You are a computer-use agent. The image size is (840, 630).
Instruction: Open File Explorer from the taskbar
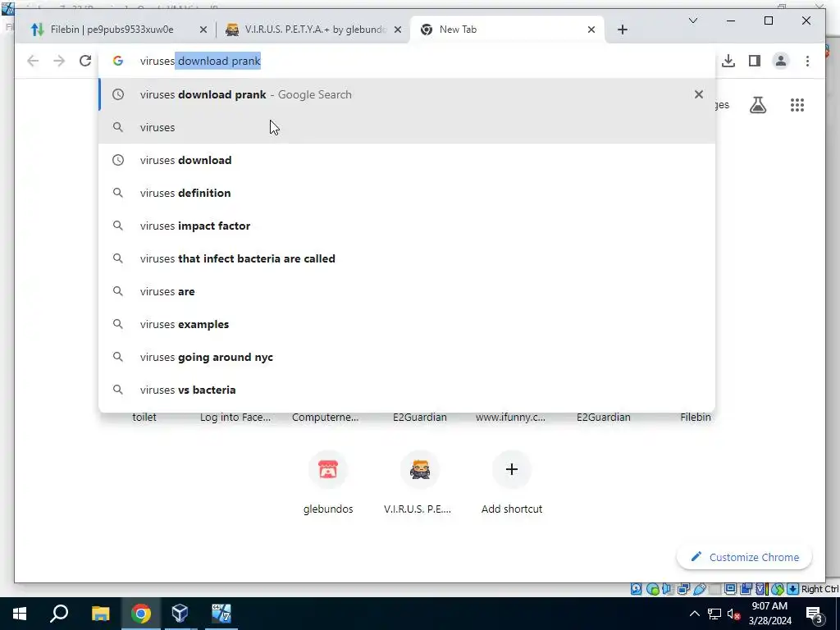tap(100, 614)
